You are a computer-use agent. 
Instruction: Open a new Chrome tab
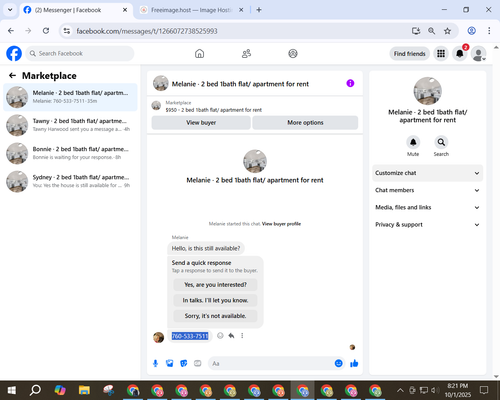[x=259, y=10]
